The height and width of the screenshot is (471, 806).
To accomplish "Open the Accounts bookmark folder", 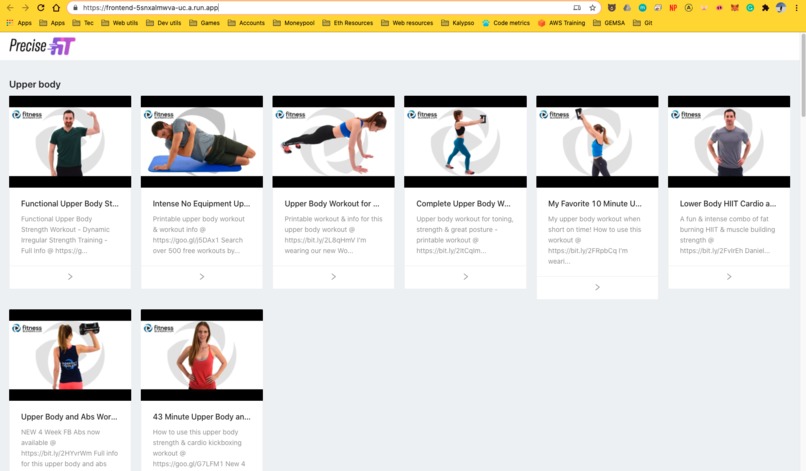I will point(246,23).
